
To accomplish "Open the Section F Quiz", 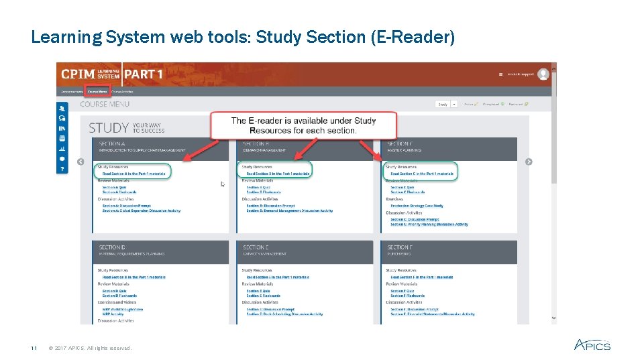I will [x=402, y=290].
